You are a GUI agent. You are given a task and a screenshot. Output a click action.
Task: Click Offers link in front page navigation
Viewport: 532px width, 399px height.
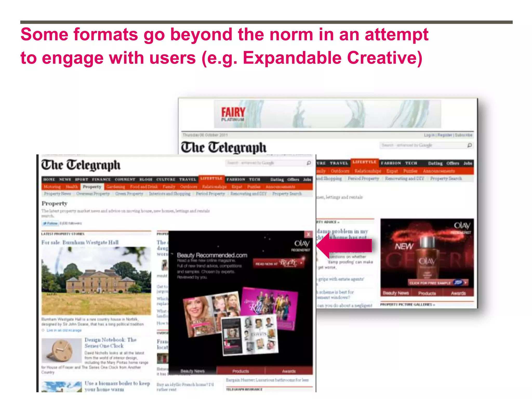click(293, 179)
